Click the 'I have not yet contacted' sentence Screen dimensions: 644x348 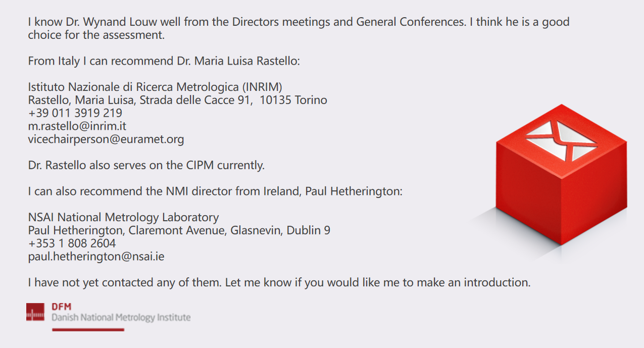[x=279, y=282]
